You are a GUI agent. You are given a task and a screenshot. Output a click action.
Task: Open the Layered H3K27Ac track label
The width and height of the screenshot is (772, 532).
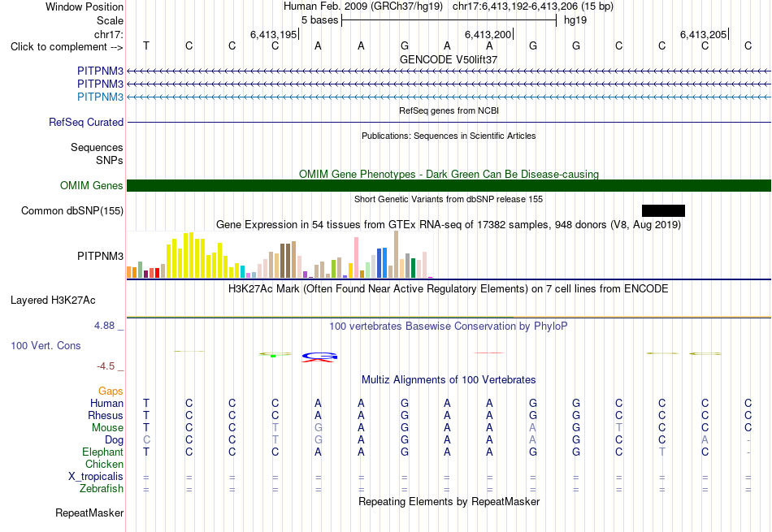pos(53,301)
